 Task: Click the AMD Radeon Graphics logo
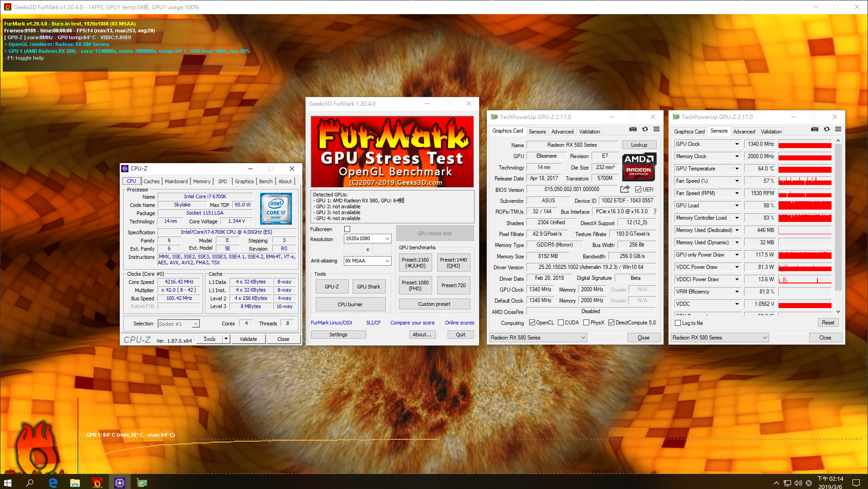[x=639, y=167]
